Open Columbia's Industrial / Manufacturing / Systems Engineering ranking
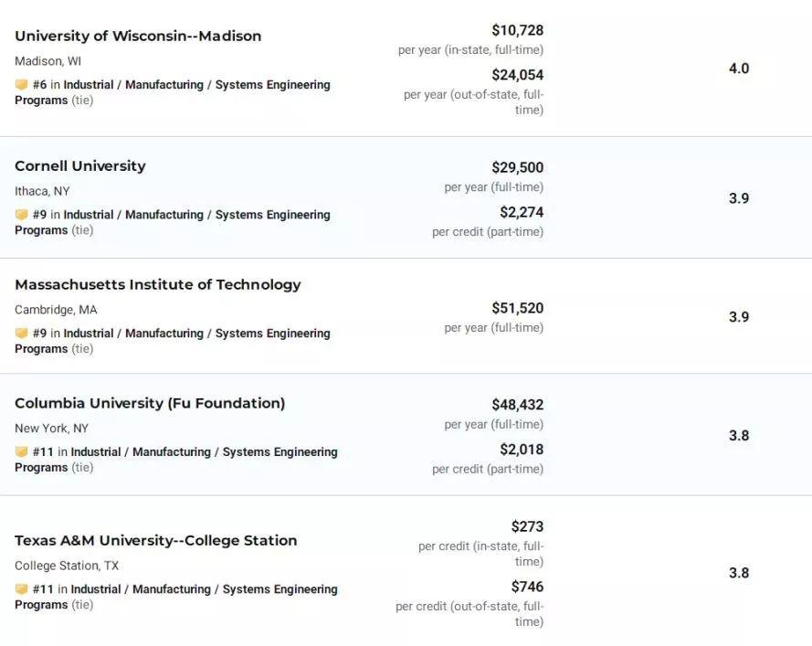This screenshot has width=812, height=646. [x=204, y=452]
